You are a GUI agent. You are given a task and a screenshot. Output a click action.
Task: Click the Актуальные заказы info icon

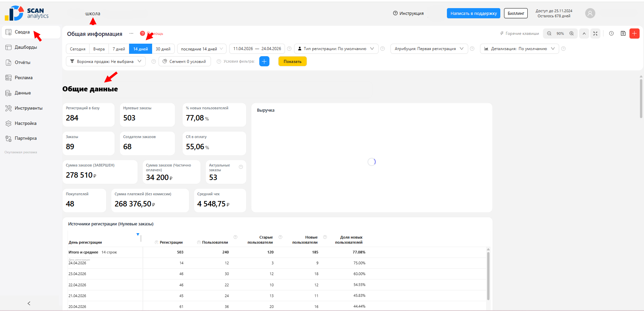[241, 167]
